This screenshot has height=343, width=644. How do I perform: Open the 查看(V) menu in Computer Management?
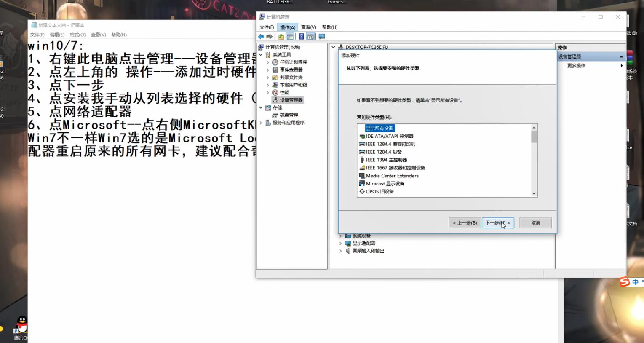coord(308,27)
